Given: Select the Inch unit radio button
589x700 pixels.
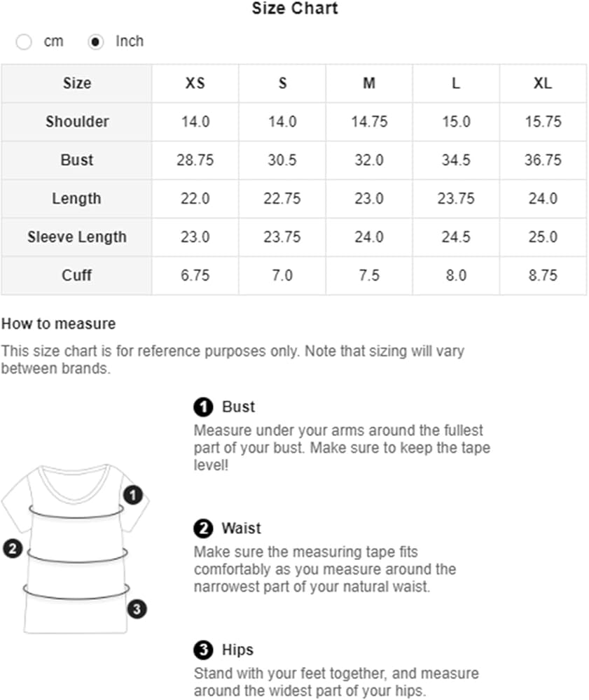Looking at the screenshot, I should [x=96, y=42].
